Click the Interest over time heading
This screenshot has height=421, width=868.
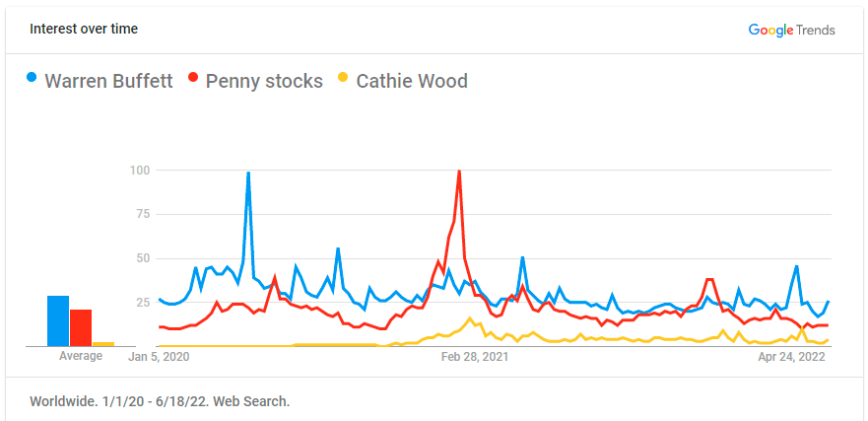pos(84,29)
